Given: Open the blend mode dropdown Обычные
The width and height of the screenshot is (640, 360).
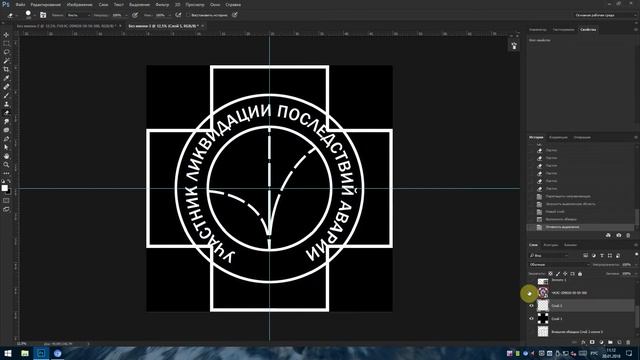Looking at the screenshot, I should pos(559,264).
